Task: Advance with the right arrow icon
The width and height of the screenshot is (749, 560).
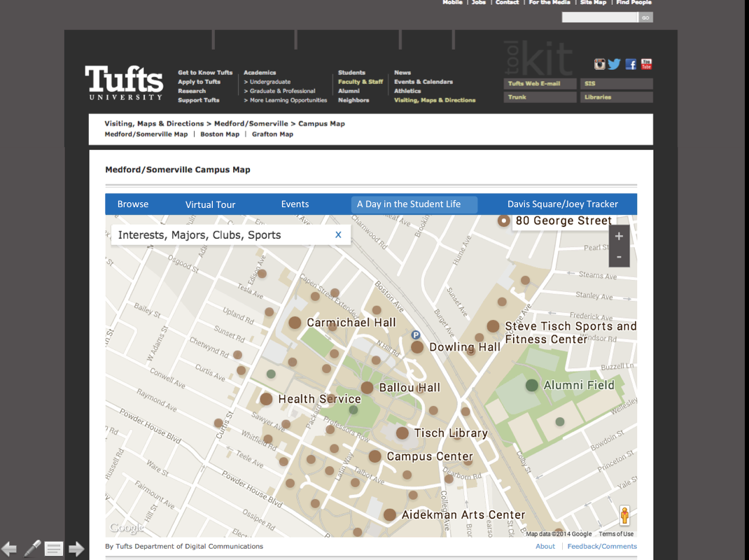Action: 76,548
